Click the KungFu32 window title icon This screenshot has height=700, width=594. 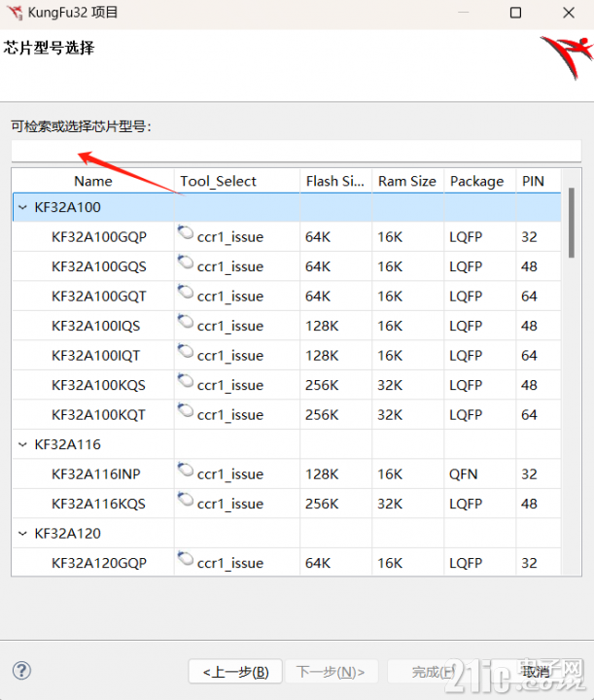pyautogui.click(x=15, y=13)
